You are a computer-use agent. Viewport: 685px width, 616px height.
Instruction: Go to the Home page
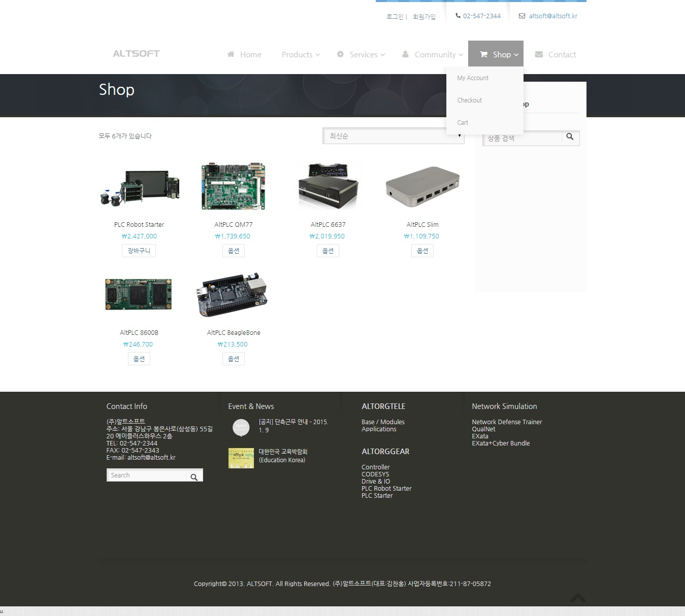[x=244, y=54]
